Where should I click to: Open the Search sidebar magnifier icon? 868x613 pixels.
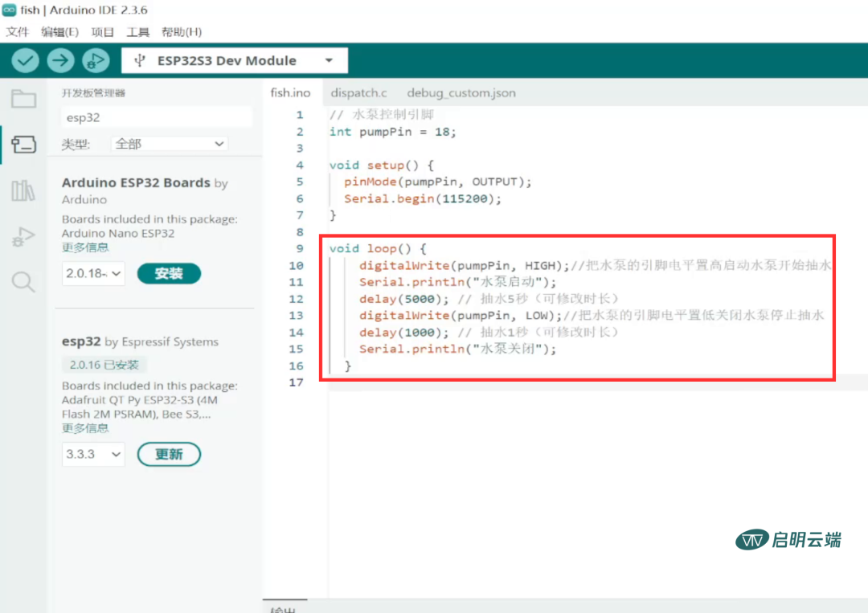(23, 282)
